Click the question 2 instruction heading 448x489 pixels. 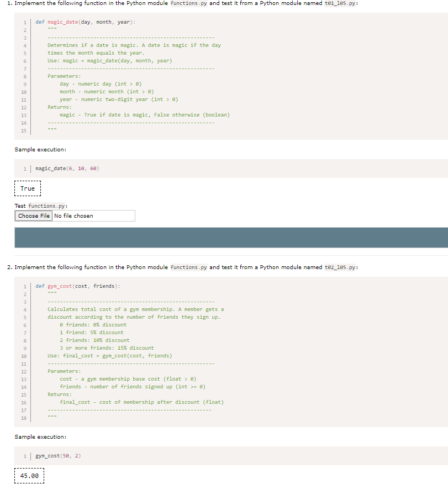point(83,267)
